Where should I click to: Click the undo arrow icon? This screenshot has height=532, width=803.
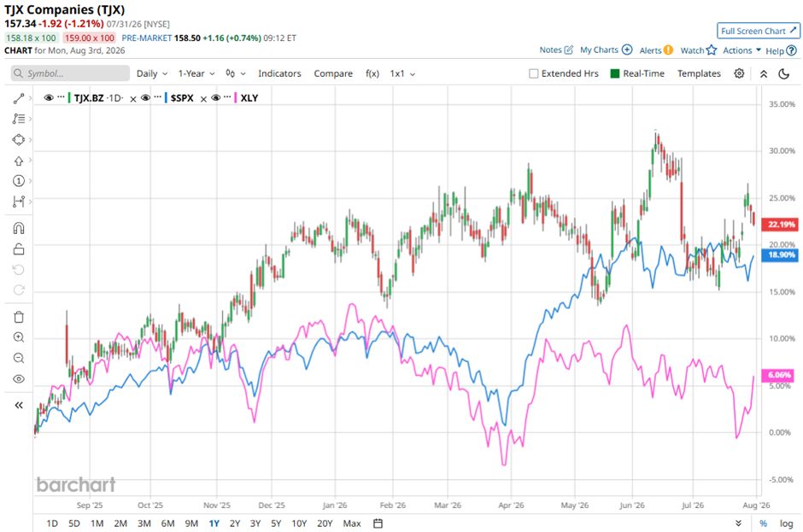(19, 270)
